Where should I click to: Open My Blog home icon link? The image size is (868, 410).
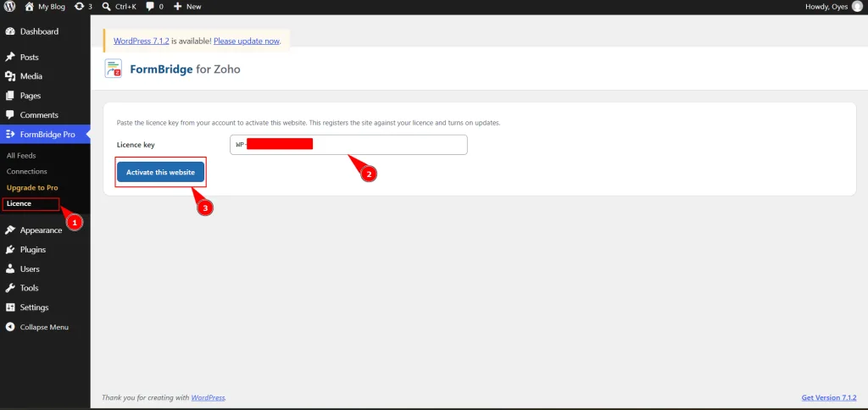tap(30, 7)
